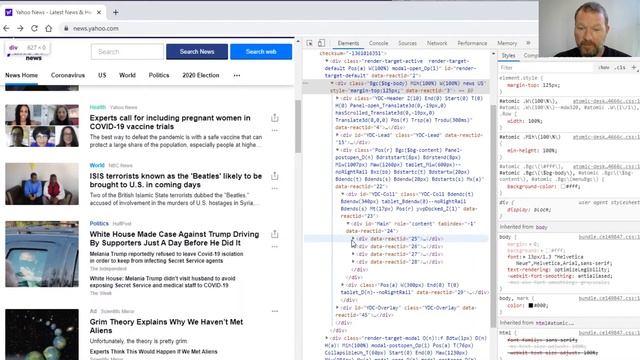This screenshot has width=640, height=360.
Task: Open the Politics navigation link
Action: (x=159, y=76)
